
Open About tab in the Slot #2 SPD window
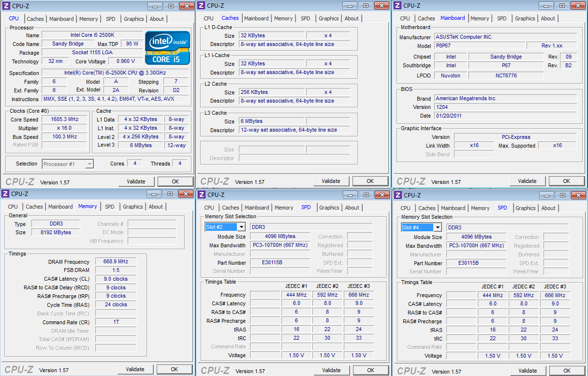[x=352, y=208]
